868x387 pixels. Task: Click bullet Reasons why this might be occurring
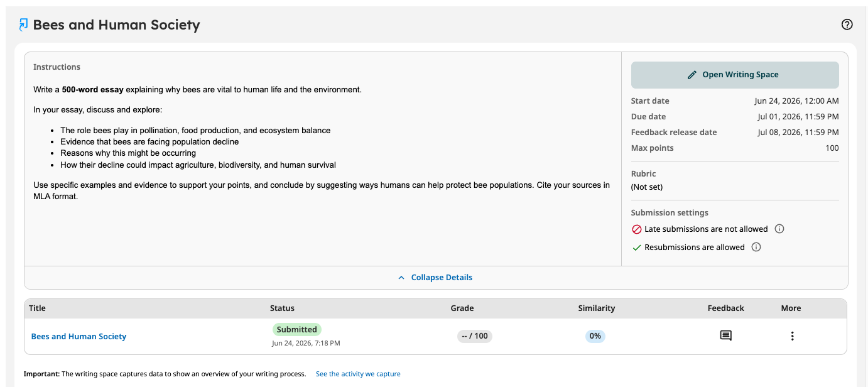128,153
